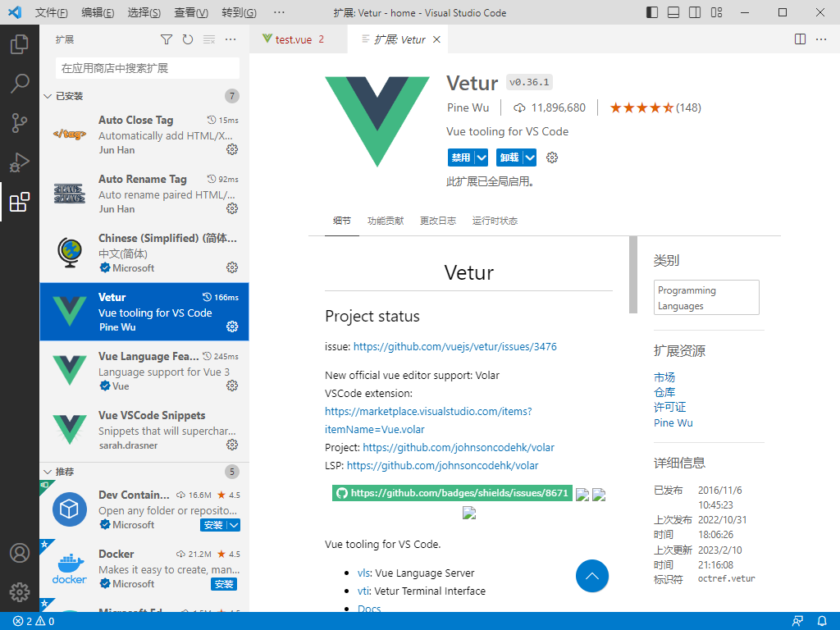
Task: Select Vue Language Features extension row
Action: pos(144,371)
